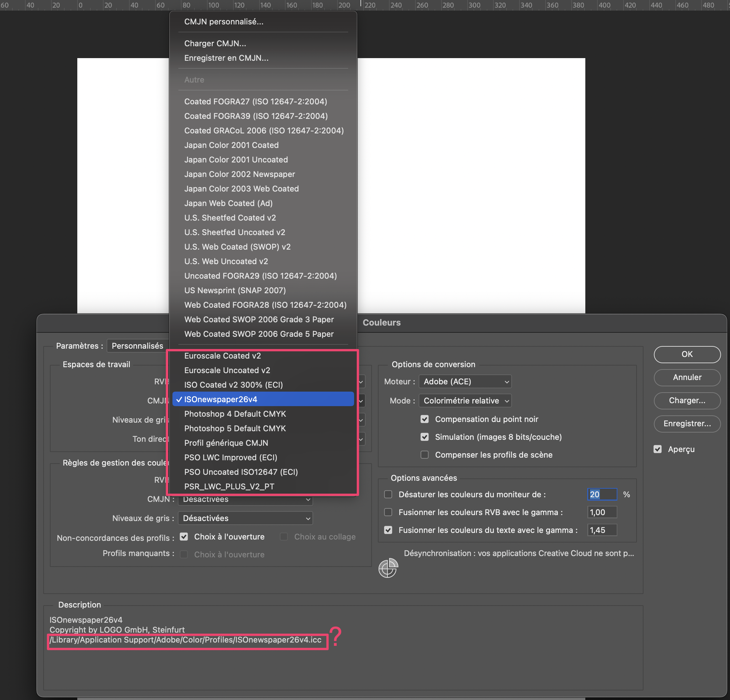The image size is (730, 700).
Task: Click Enregistrer en CMJN... entry
Action: click(x=226, y=58)
